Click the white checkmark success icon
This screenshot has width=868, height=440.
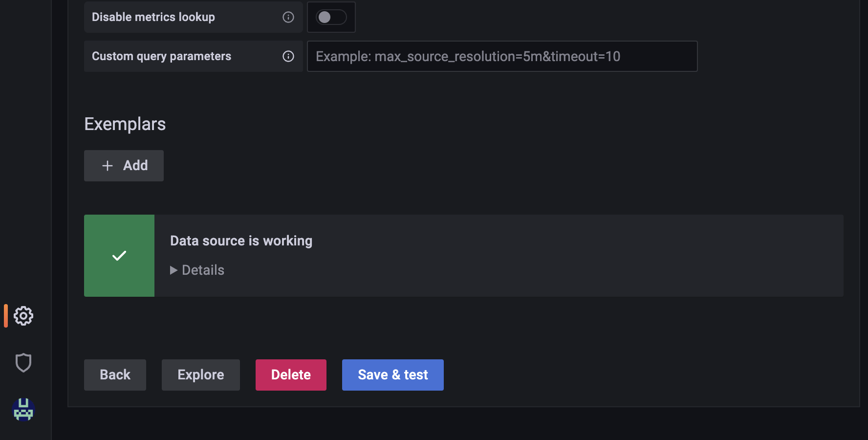tap(119, 255)
